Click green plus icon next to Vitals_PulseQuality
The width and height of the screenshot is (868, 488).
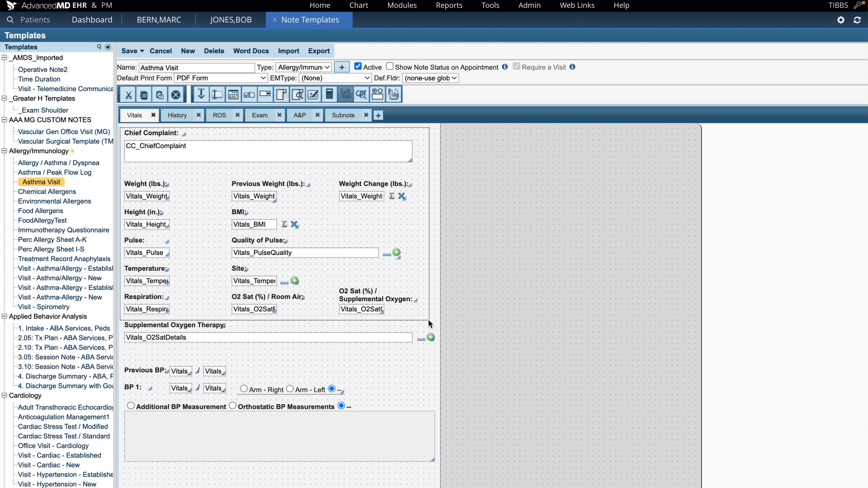click(x=397, y=252)
